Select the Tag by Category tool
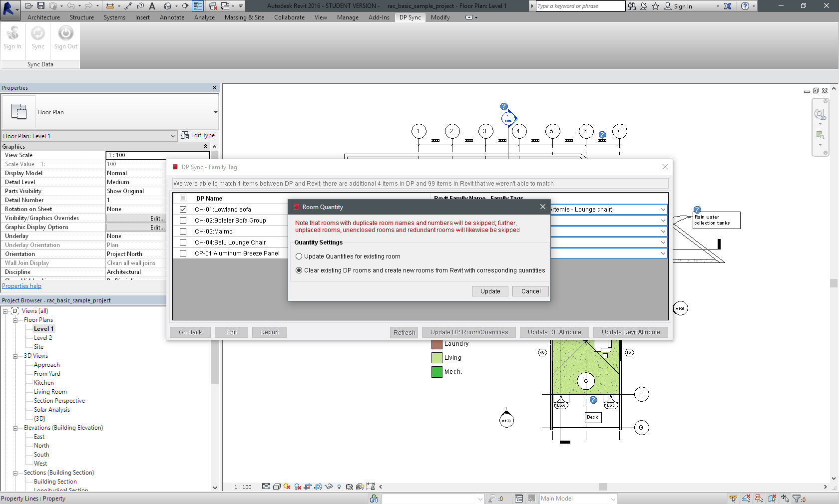 coord(140,6)
